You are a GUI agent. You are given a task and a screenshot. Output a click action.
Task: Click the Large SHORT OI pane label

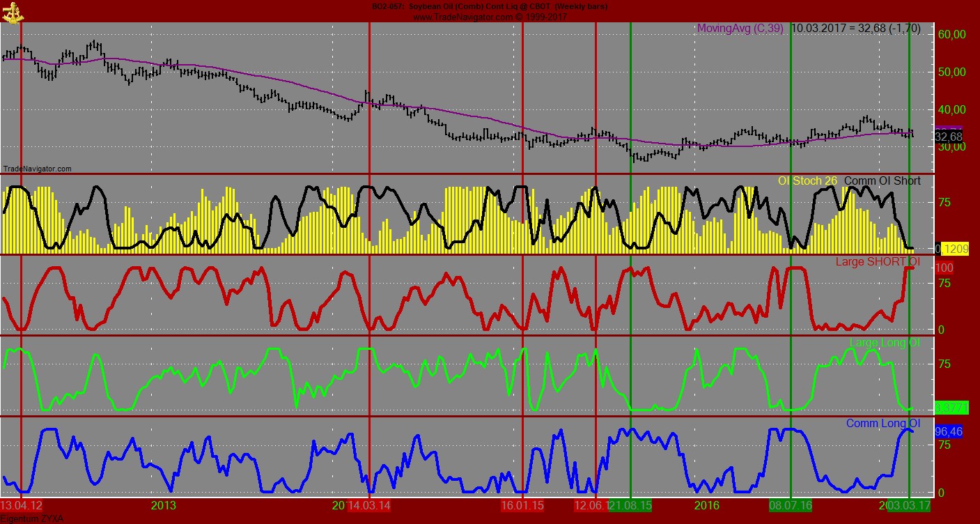click(877, 261)
